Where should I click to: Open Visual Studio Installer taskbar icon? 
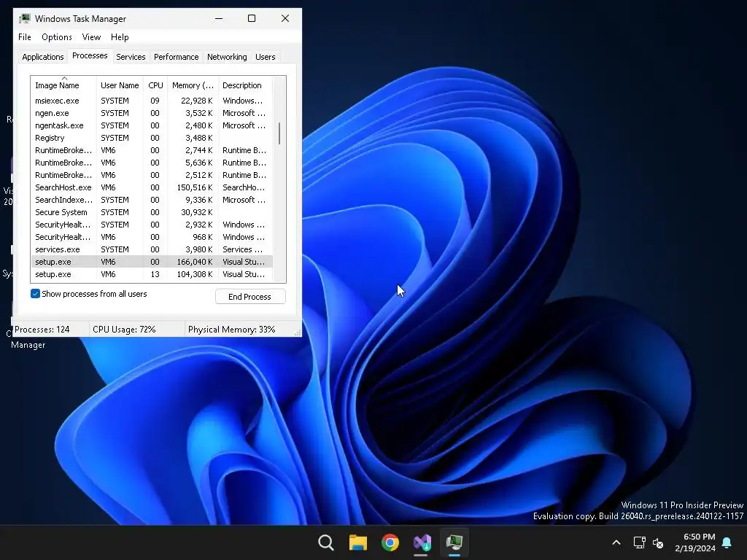(x=422, y=542)
